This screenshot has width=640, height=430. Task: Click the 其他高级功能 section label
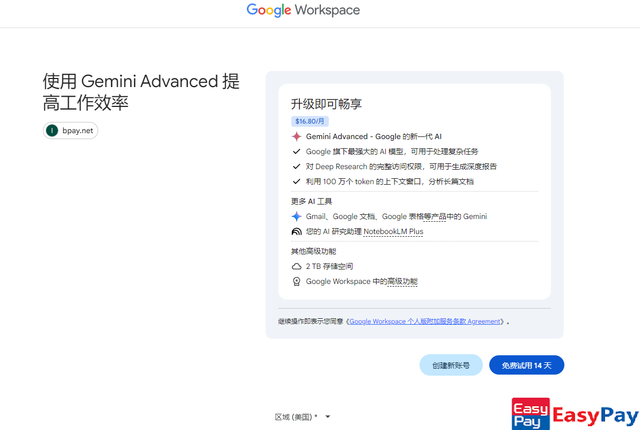point(313,251)
